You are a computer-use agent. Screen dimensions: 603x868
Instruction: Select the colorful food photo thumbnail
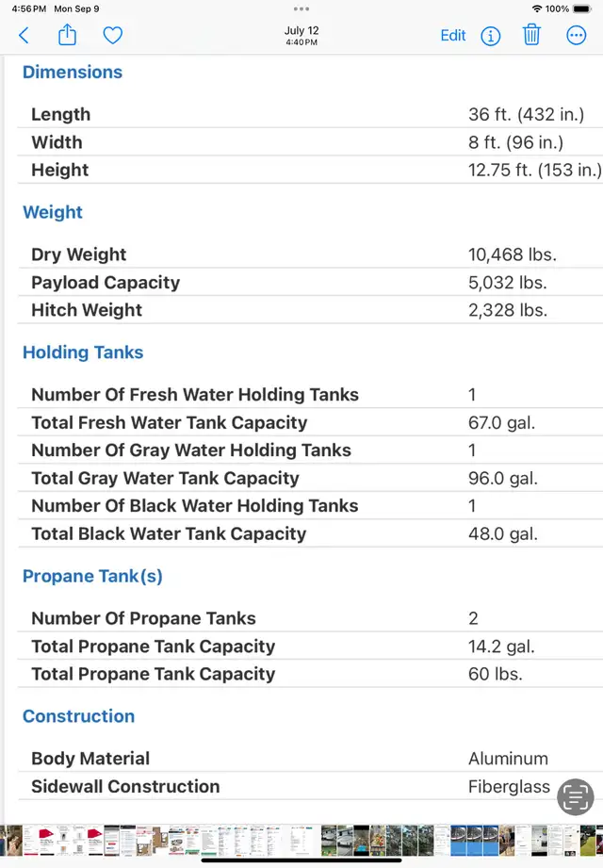pyautogui.click(x=377, y=841)
